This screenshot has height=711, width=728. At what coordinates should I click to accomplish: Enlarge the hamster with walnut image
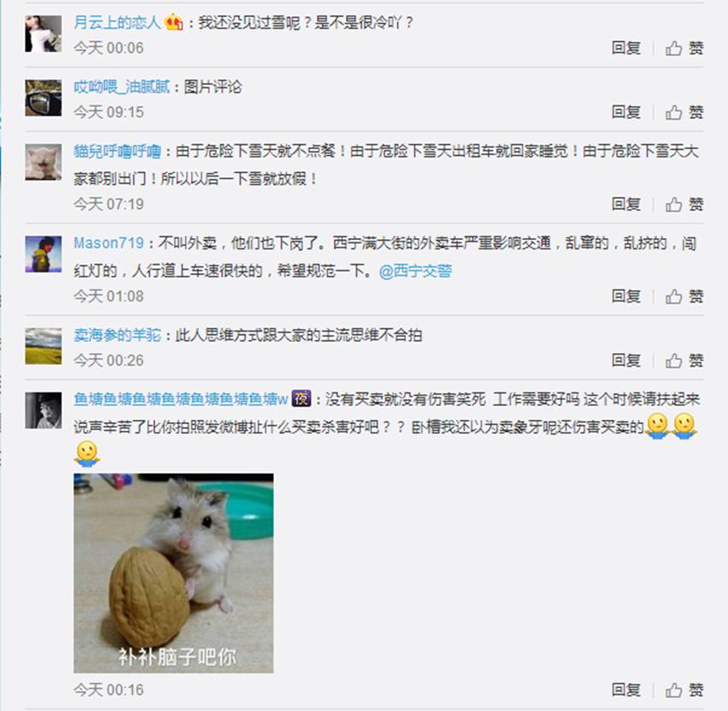click(x=173, y=573)
